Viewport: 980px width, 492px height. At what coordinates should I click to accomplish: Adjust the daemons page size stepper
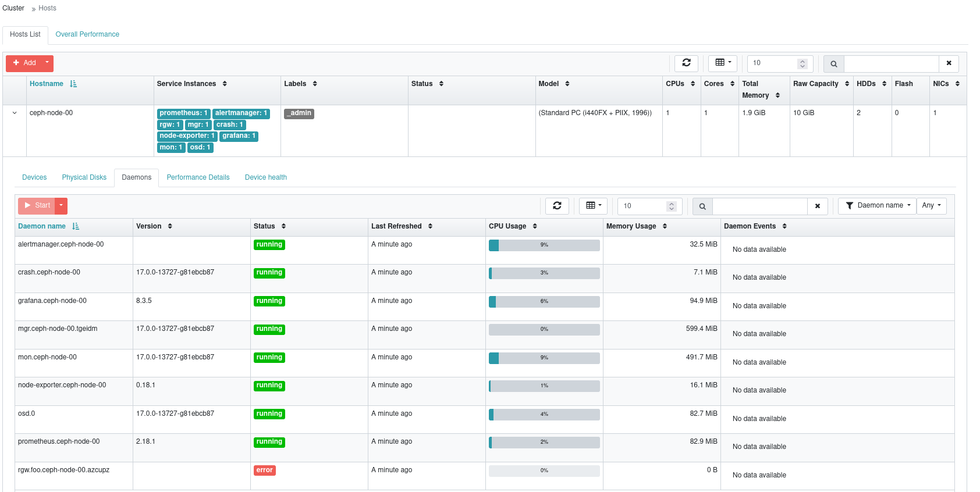pyautogui.click(x=672, y=206)
